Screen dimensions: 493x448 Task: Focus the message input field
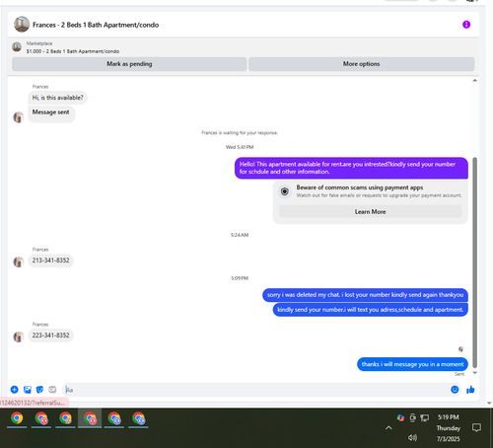256,390
